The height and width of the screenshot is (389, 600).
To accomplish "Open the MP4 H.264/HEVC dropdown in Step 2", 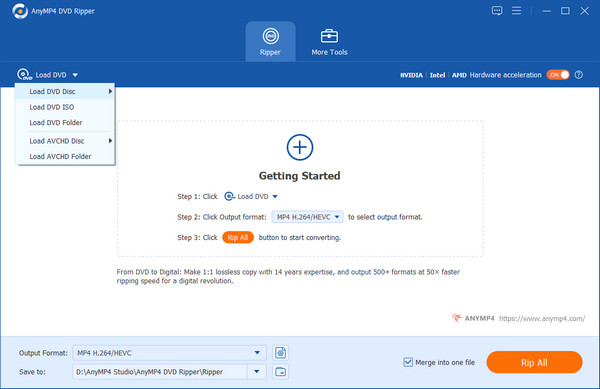I will 307,217.
